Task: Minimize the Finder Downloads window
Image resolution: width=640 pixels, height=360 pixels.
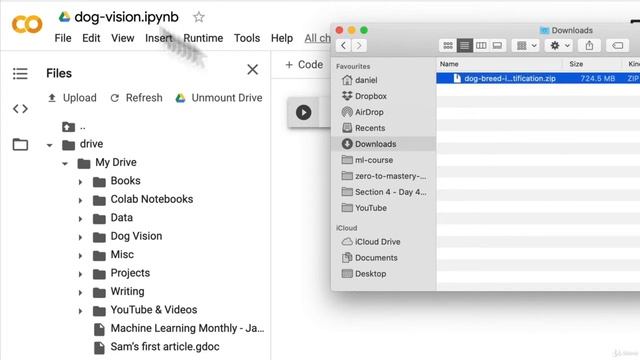Action: pos(351,30)
